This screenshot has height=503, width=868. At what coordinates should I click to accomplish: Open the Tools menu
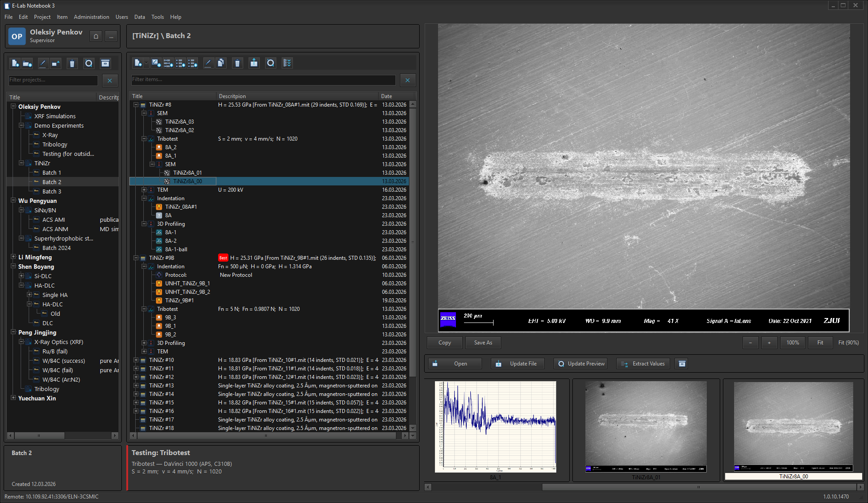[x=157, y=17]
